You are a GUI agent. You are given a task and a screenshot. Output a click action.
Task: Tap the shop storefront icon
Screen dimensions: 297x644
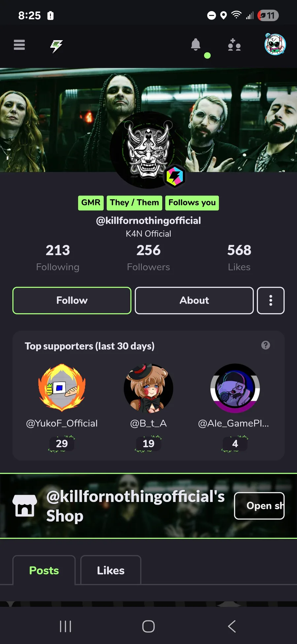[25, 506]
